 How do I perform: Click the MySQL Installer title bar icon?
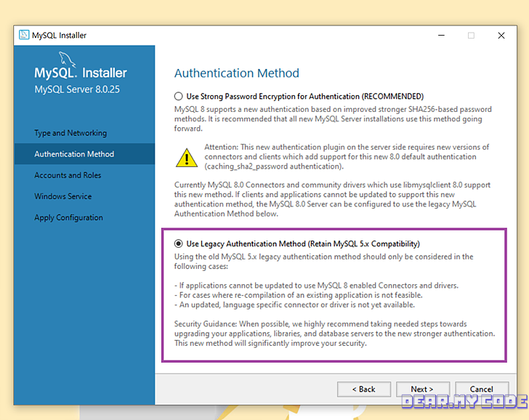24,35
